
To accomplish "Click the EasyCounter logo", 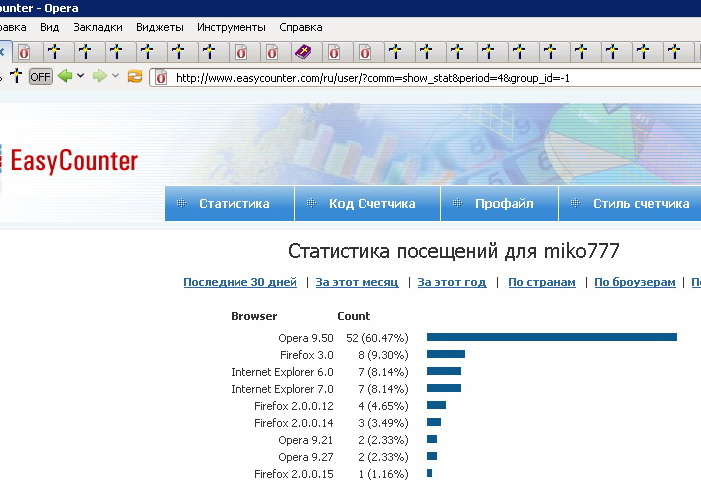I will 72,160.
